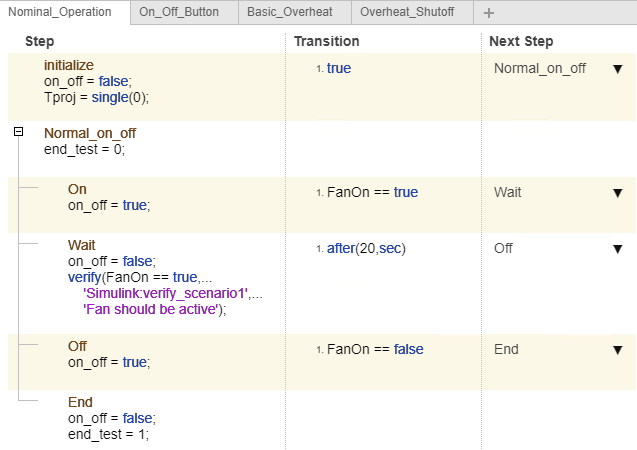Open Next Step dropdown showing Off
This screenshot has height=450, width=637.
click(617, 248)
